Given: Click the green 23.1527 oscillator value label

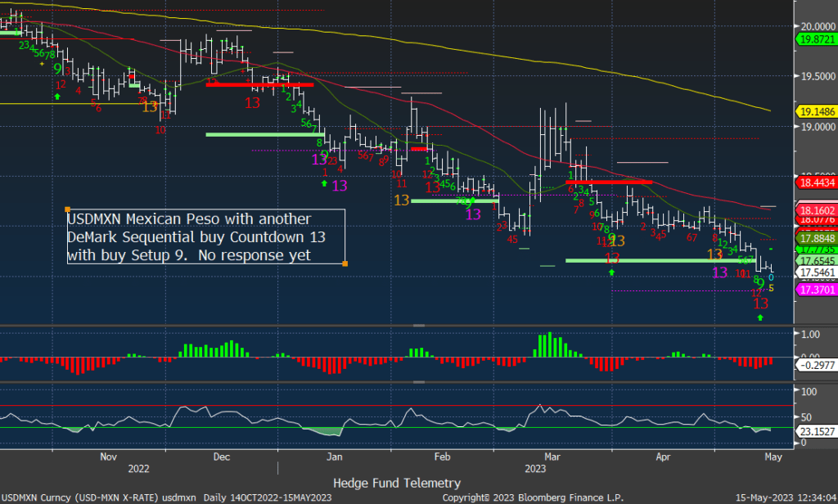Looking at the screenshot, I should click(x=813, y=429).
